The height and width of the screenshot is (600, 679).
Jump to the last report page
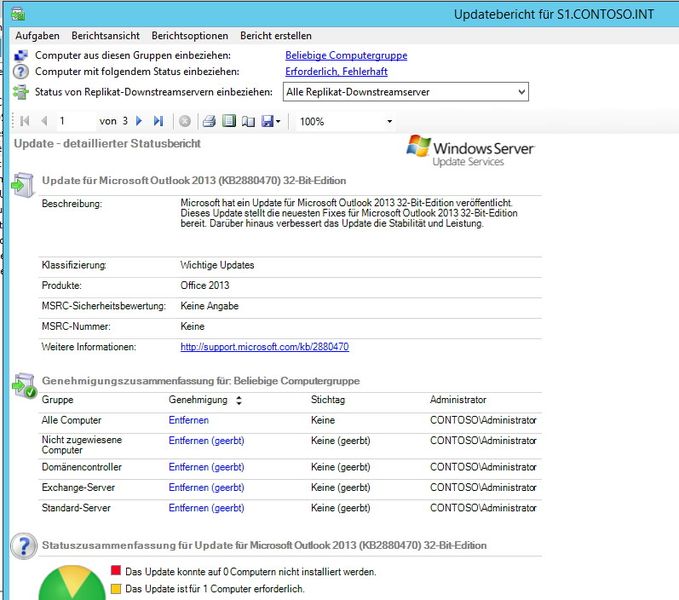click(158, 121)
